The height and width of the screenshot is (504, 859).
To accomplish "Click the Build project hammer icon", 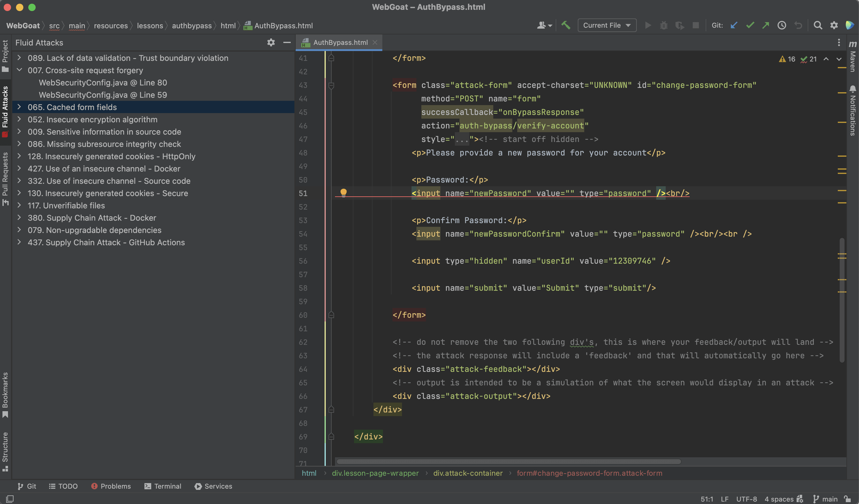I will tap(566, 25).
